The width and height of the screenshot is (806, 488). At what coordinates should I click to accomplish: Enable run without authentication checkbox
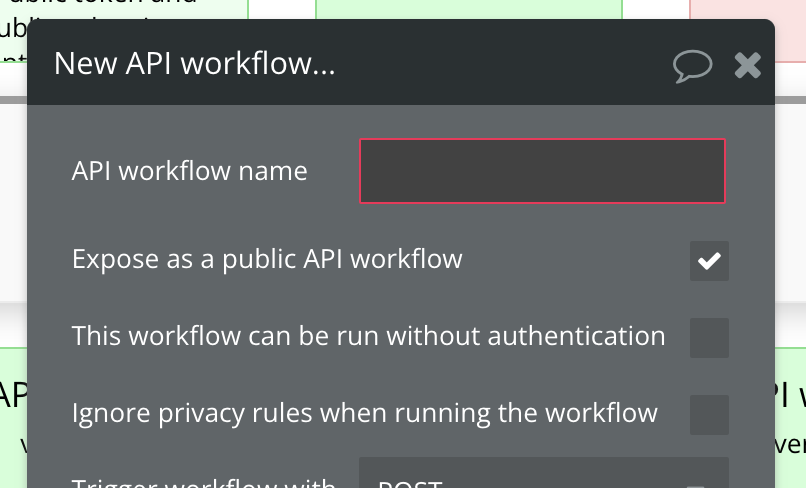pyautogui.click(x=709, y=338)
